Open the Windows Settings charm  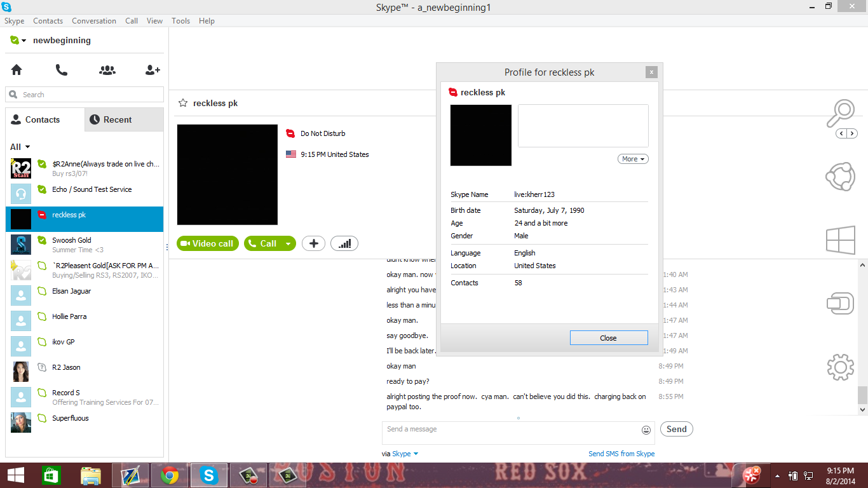click(840, 367)
